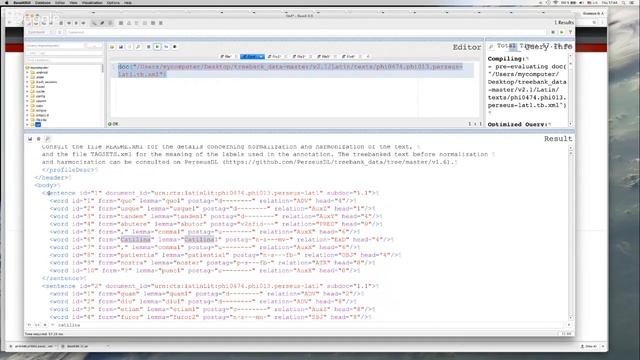Toggle the Tree visualization in main toolbar
The image size is (640, 360).
pos(129,23)
